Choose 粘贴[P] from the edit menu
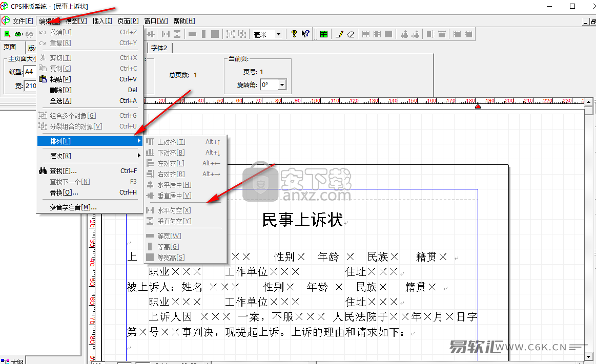 pos(90,79)
